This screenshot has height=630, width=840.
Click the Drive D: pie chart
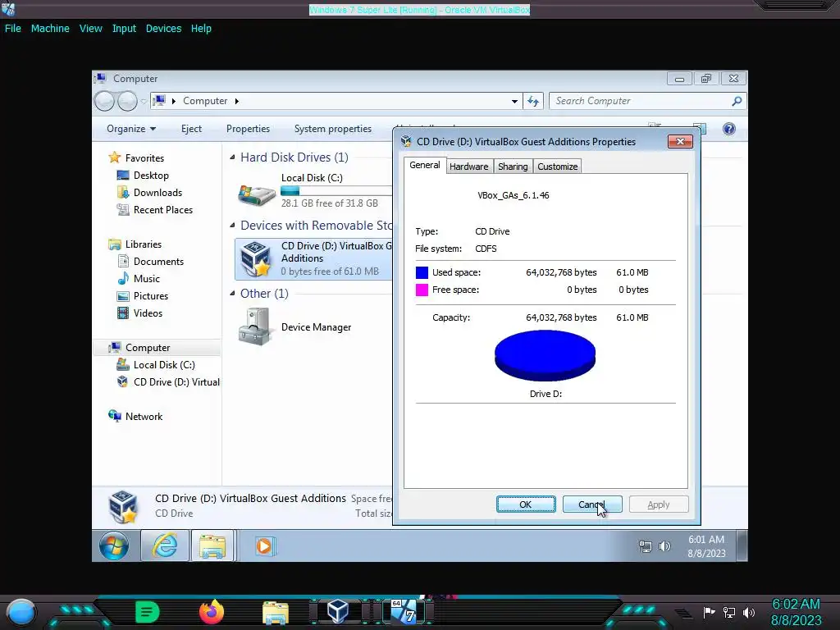(x=545, y=356)
